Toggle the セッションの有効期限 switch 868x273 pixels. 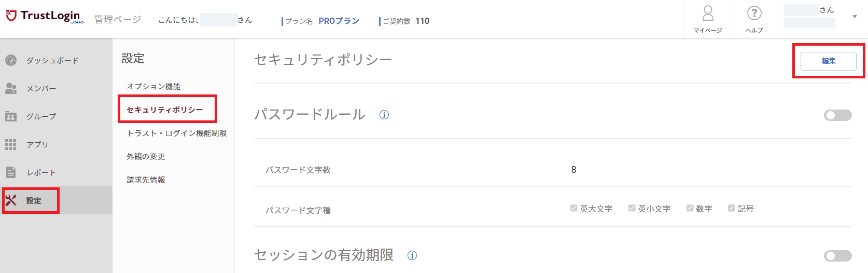(x=837, y=256)
